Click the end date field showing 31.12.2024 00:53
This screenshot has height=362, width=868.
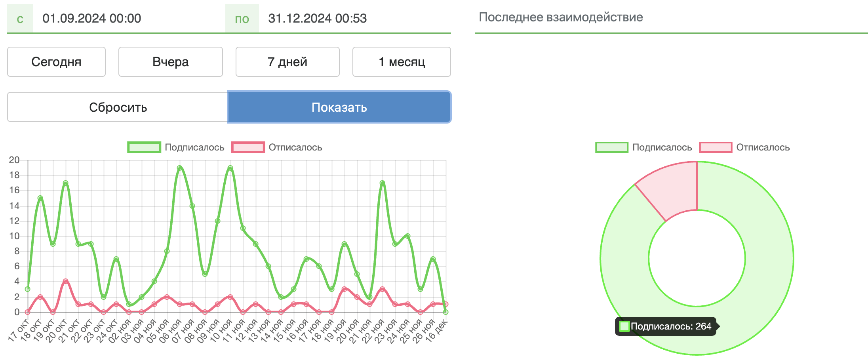point(355,19)
